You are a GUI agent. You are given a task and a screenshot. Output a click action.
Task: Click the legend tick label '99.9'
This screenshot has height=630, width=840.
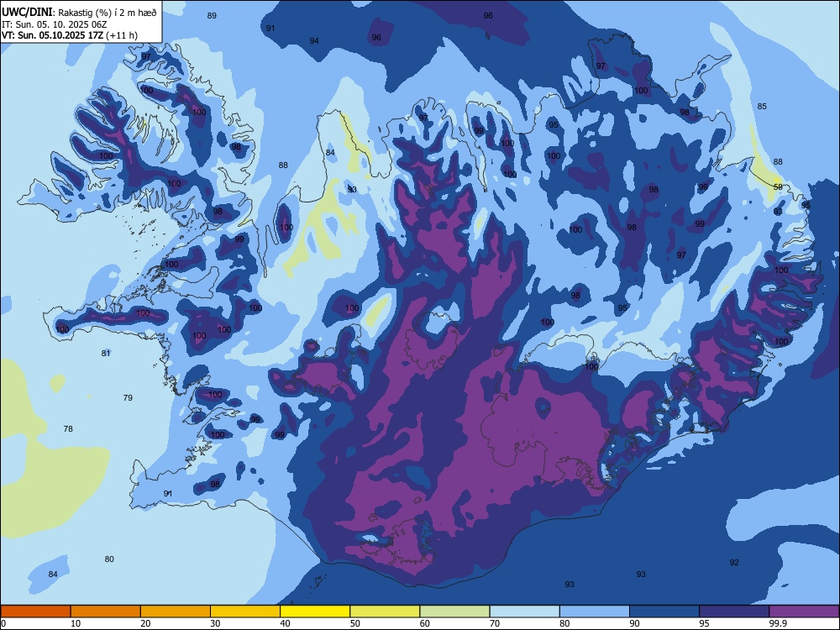click(x=779, y=623)
